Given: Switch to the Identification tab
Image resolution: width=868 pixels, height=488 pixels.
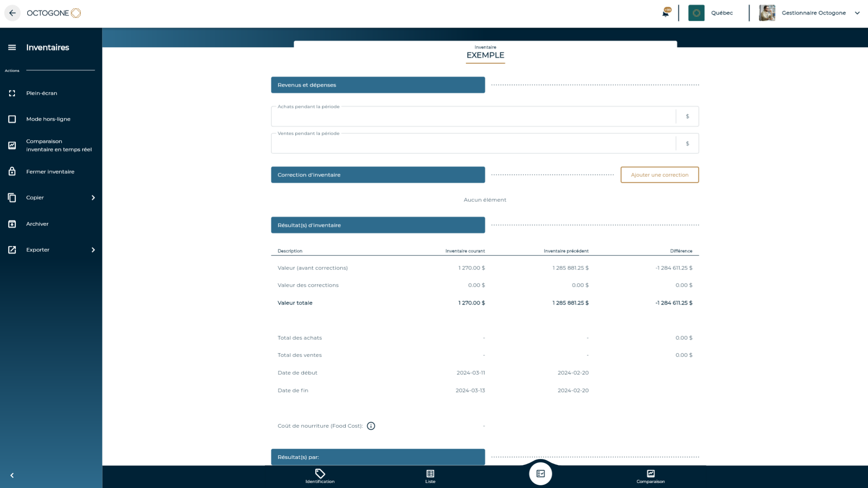Looking at the screenshot, I should 320,476.
